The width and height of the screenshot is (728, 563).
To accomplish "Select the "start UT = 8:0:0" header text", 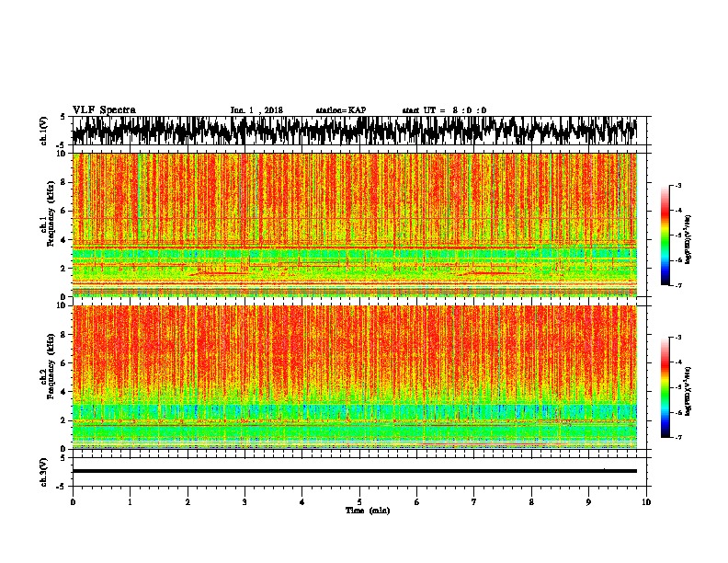I will pyautogui.click(x=444, y=110).
